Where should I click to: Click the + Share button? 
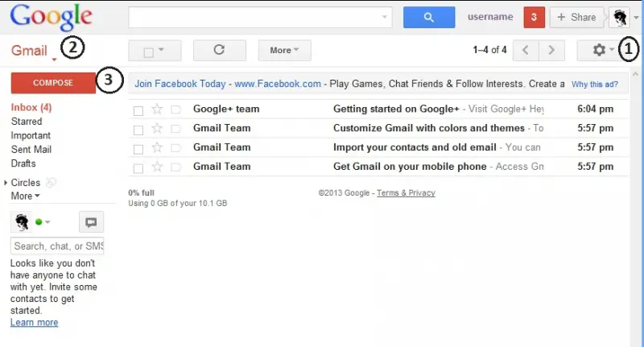point(576,17)
